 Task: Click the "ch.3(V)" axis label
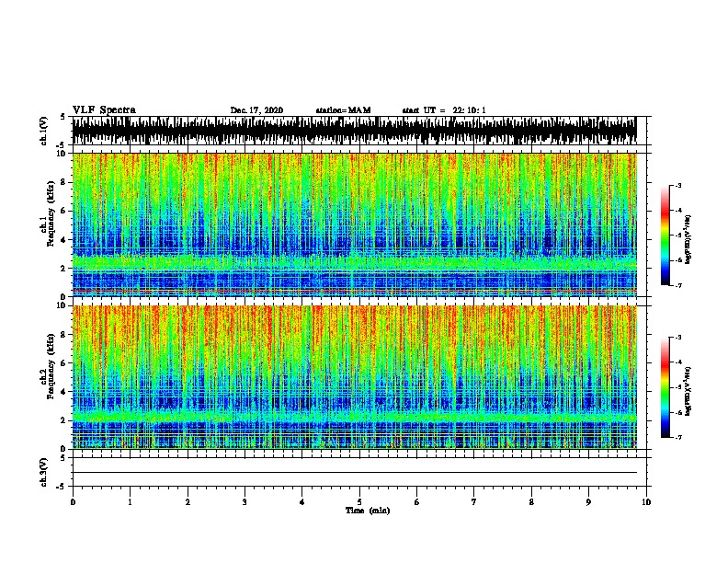click(43, 472)
